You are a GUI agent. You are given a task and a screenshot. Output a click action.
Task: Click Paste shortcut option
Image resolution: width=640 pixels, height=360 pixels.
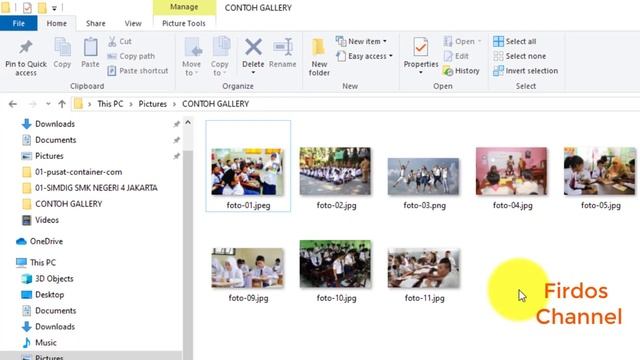pos(138,71)
